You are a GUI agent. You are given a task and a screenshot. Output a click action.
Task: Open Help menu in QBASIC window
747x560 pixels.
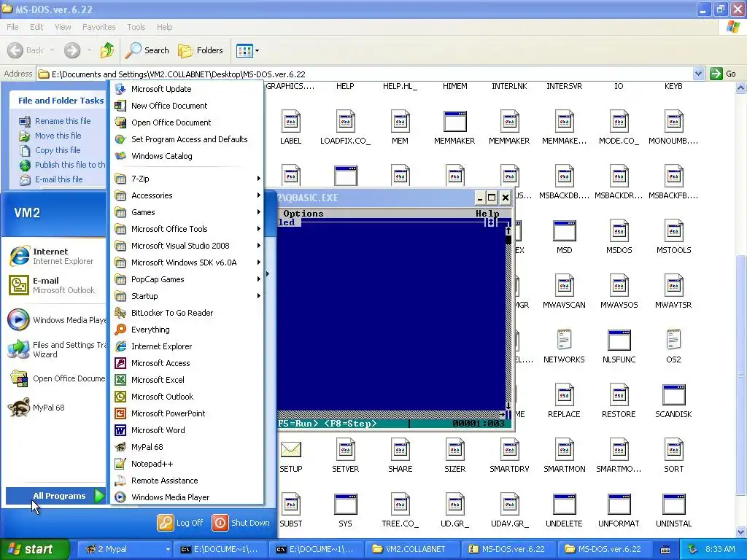pos(487,214)
